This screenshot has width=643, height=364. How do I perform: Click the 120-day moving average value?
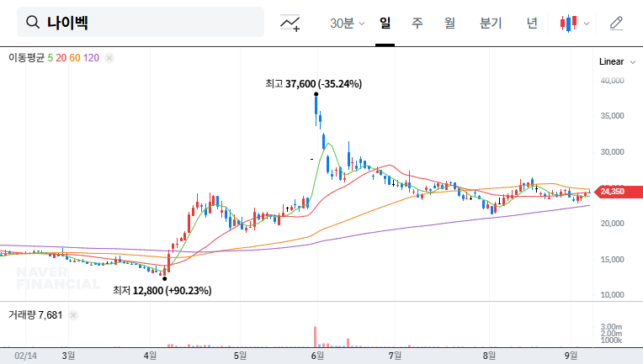[91, 58]
